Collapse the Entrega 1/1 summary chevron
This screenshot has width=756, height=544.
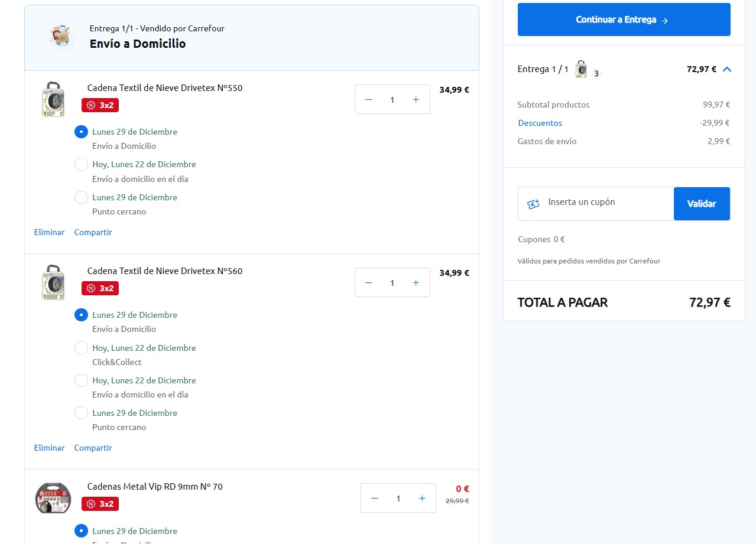(x=727, y=69)
